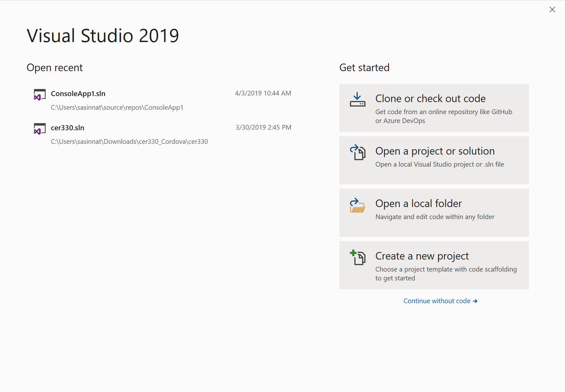The image size is (565, 392).
Task: Click the Visual Studio 2019 title
Action: click(103, 35)
